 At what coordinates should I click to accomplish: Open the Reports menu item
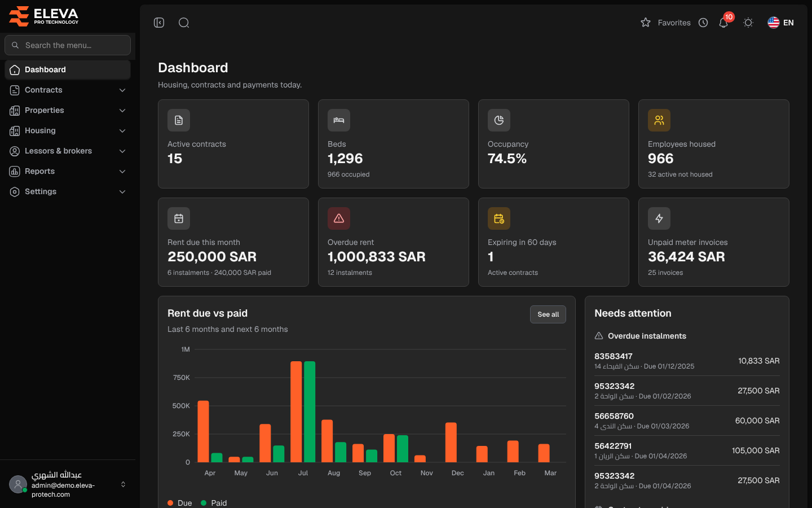click(x=68, y=171)
